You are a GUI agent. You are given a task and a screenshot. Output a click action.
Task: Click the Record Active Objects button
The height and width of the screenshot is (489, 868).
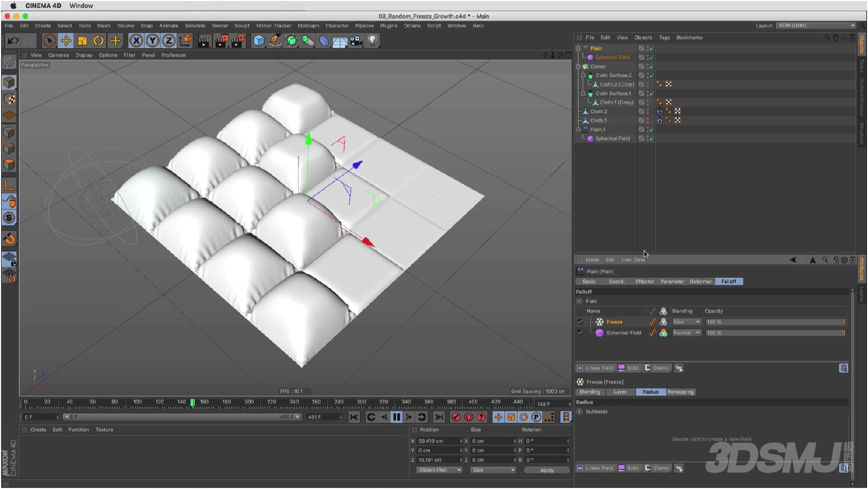coord(456,417)
